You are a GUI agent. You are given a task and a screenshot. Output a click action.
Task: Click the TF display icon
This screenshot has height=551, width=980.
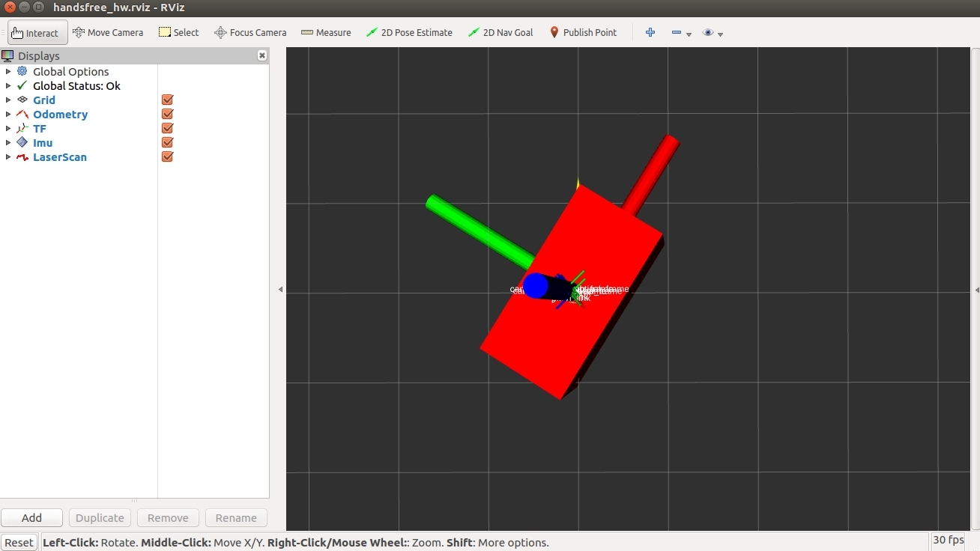pos(22,128)
